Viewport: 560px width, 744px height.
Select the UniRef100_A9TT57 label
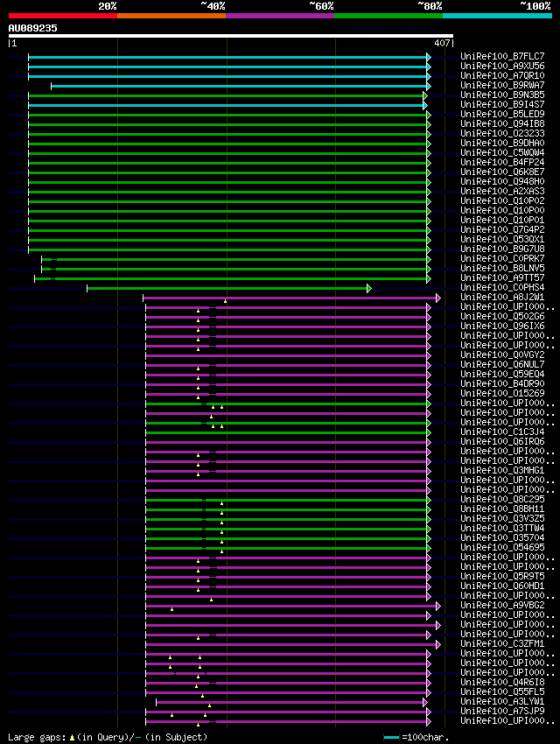(502, 277)
